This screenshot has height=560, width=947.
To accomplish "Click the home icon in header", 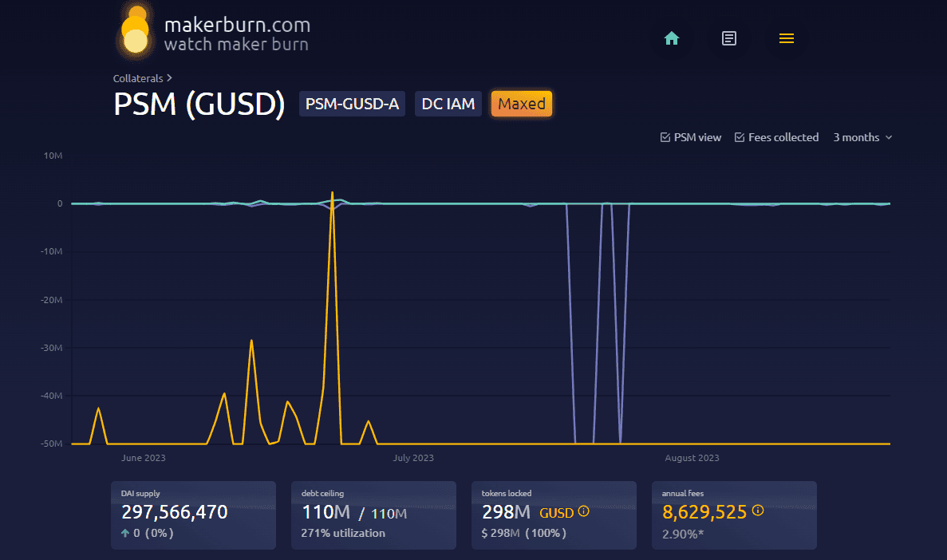I will (x=672, y=38).
